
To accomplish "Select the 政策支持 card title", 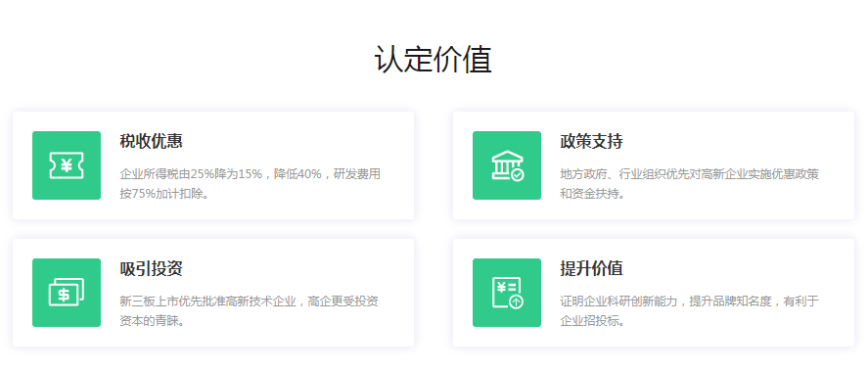I will [591, 141].
